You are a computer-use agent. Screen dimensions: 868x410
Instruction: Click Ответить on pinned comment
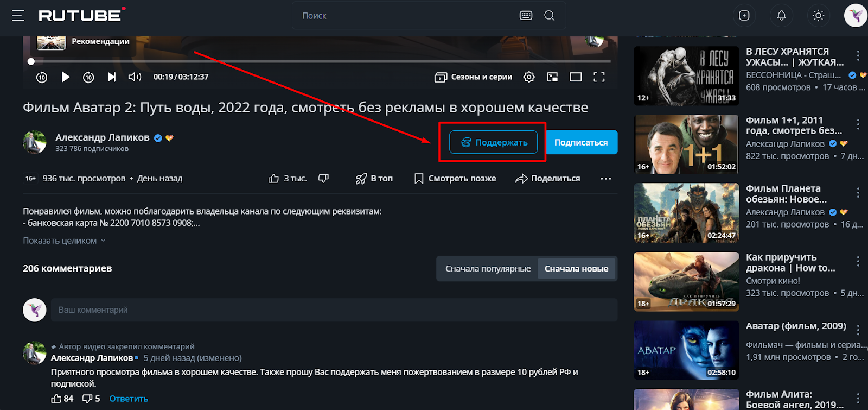pos(129,399)
